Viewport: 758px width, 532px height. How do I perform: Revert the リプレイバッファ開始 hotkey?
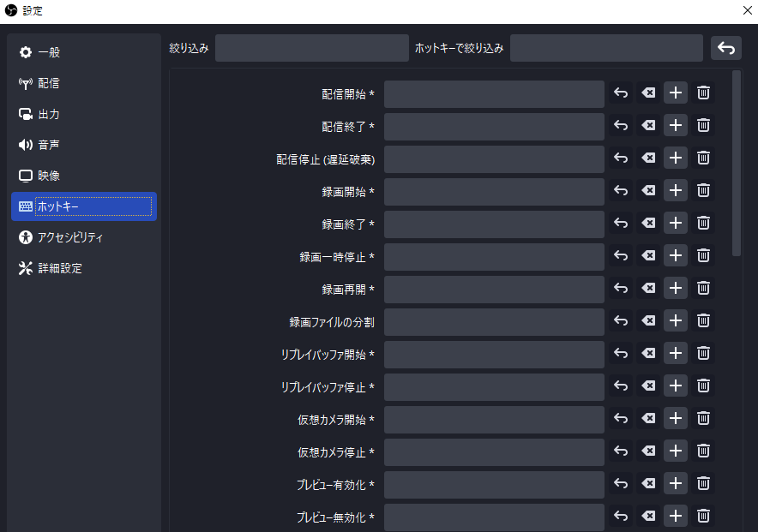pyautogui.click(x=622, y=353)
